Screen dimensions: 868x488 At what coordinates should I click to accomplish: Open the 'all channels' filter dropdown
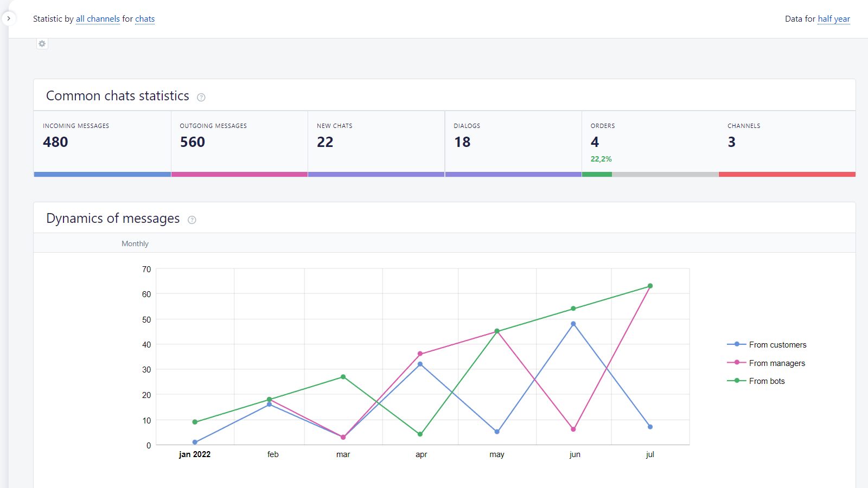click(x=98, y=19)
